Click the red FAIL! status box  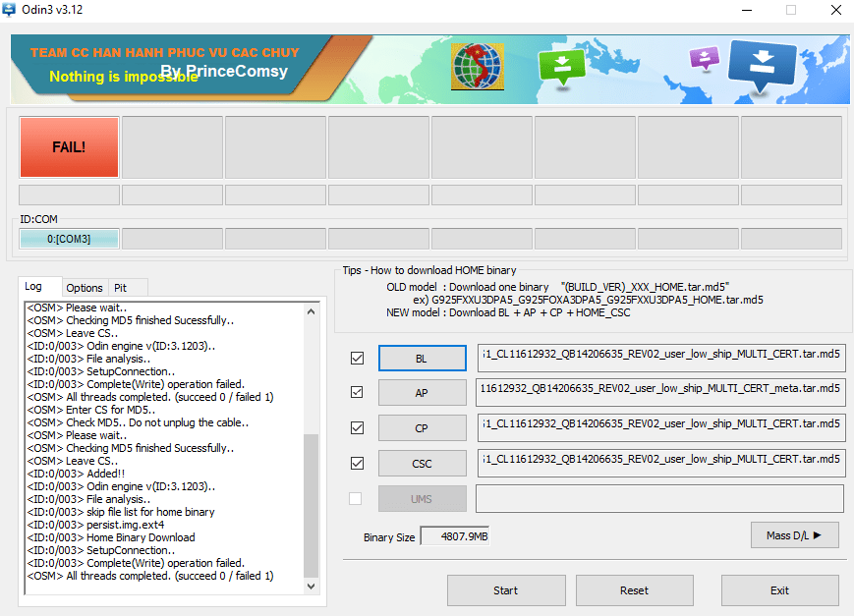(x=69, y=147)
